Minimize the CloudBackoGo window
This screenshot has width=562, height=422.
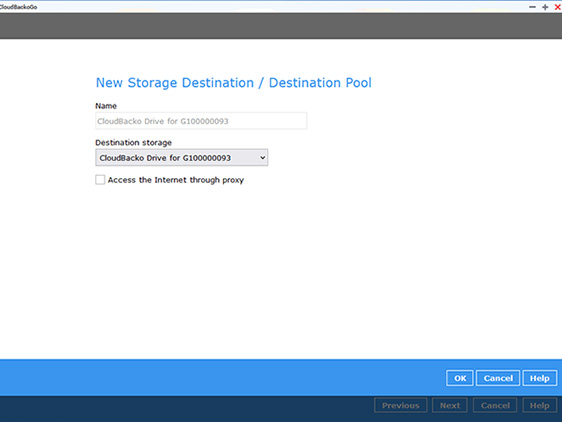[533, 7]
